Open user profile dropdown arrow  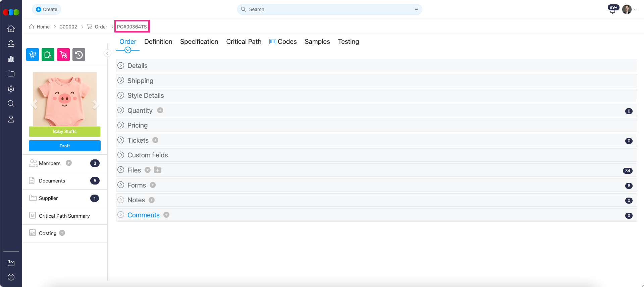635,9
